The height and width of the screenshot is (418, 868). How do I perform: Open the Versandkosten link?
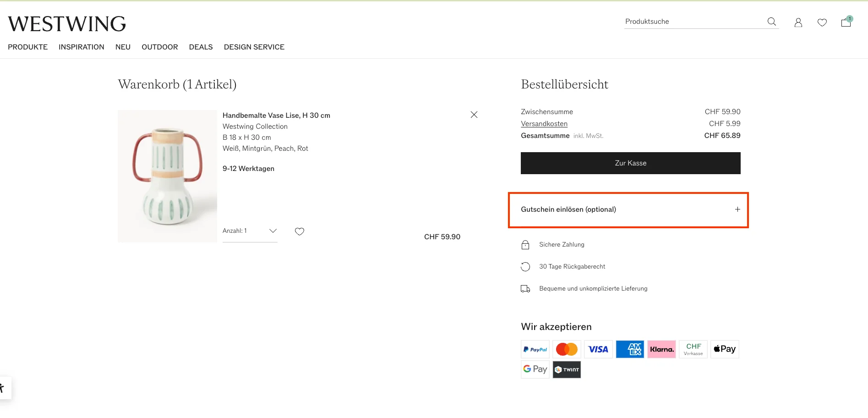point(544,124)
